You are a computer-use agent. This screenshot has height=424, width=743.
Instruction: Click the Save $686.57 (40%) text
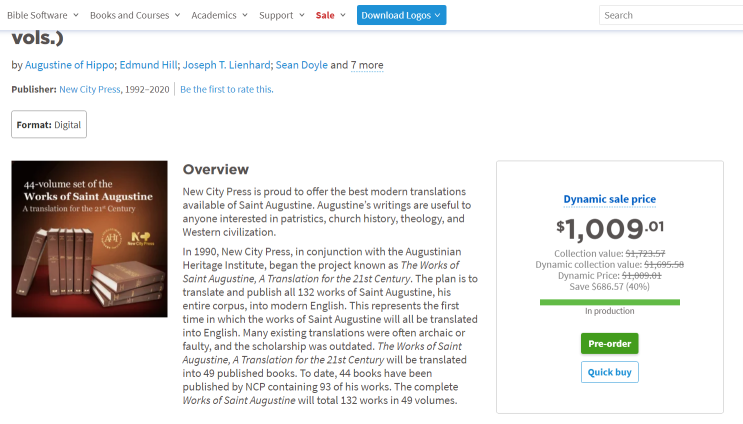[x=609, y=287]
